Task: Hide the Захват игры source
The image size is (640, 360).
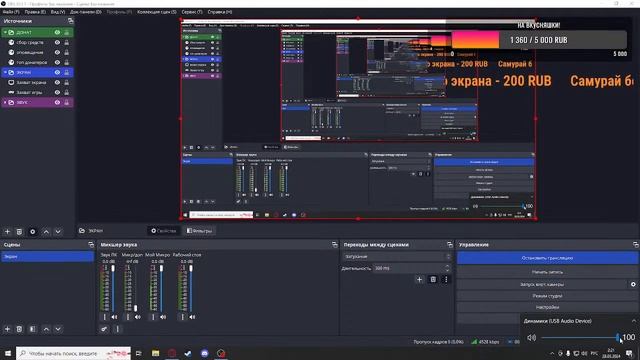Action: (x=57, y=92)
